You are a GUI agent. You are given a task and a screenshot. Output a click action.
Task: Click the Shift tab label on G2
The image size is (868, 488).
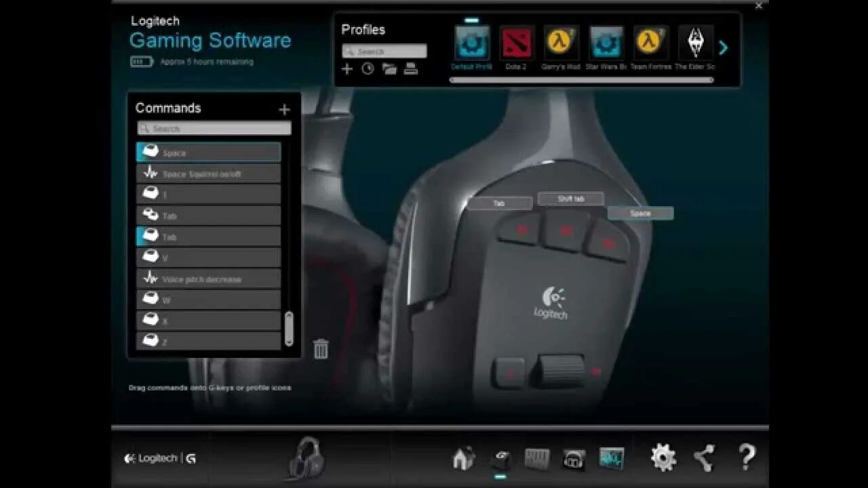tap(571, 199)
